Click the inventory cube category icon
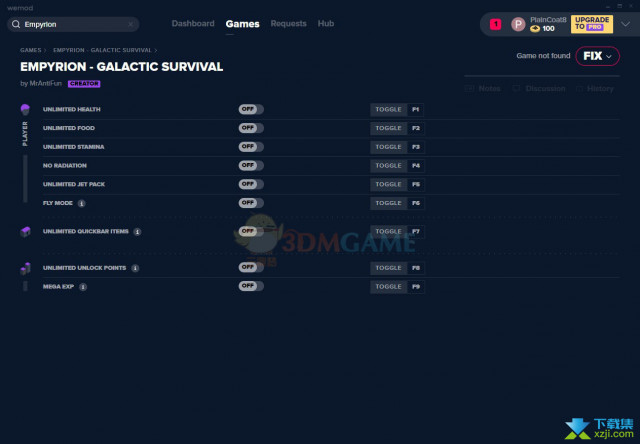The image size is (640, 444). click(25, 232)
